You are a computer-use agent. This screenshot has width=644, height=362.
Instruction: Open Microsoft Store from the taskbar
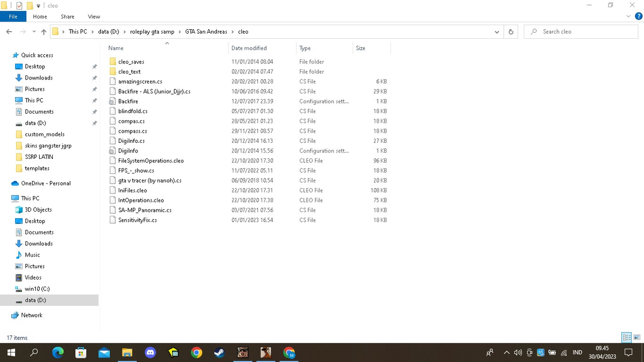click(x=81, y=352)
